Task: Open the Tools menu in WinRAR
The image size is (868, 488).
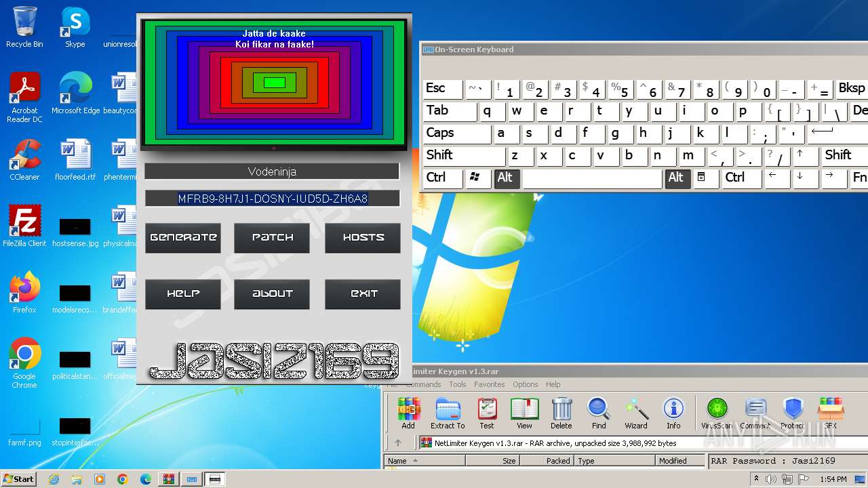Action: click(x=458, y=384)
